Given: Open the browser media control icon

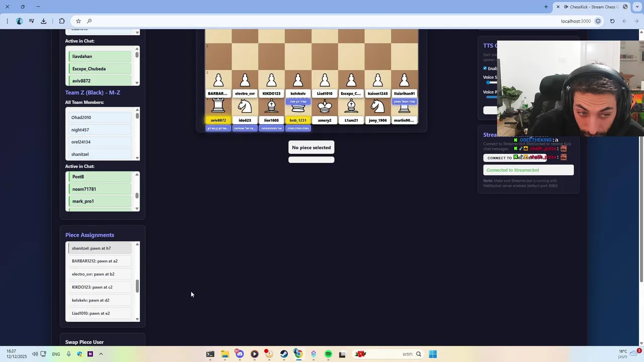Looking at the screenshot, I should click(31, 21).
